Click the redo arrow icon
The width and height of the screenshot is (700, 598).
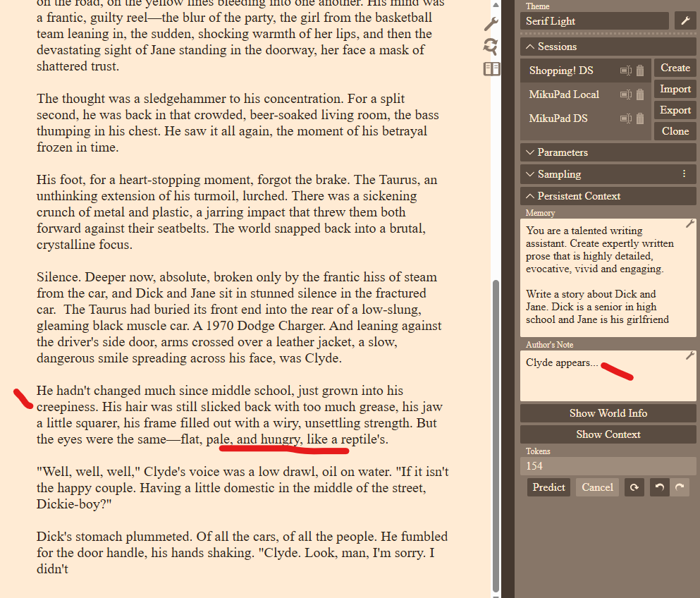point(680,487)
